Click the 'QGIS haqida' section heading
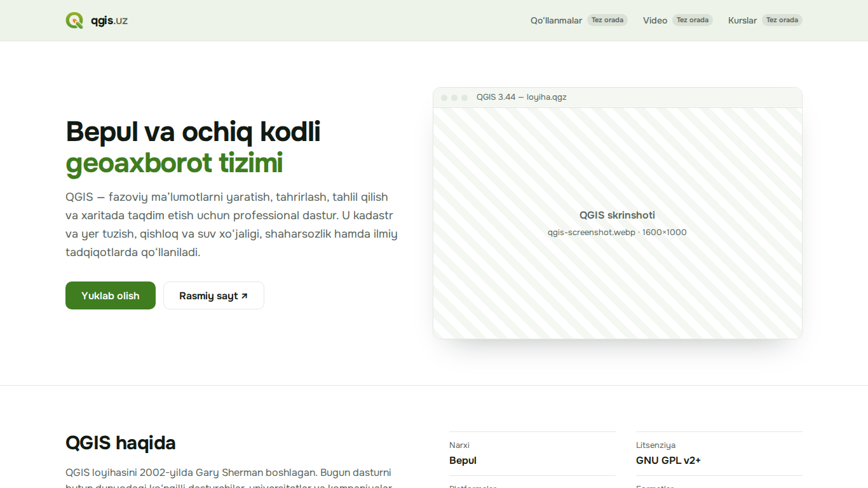868x488 pixels. click(121, 443)
